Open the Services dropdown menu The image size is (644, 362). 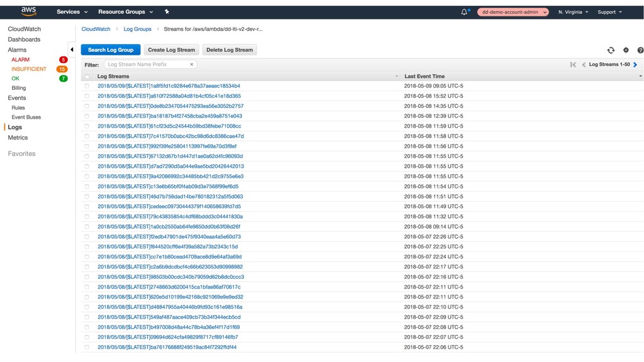coord(72,12)
